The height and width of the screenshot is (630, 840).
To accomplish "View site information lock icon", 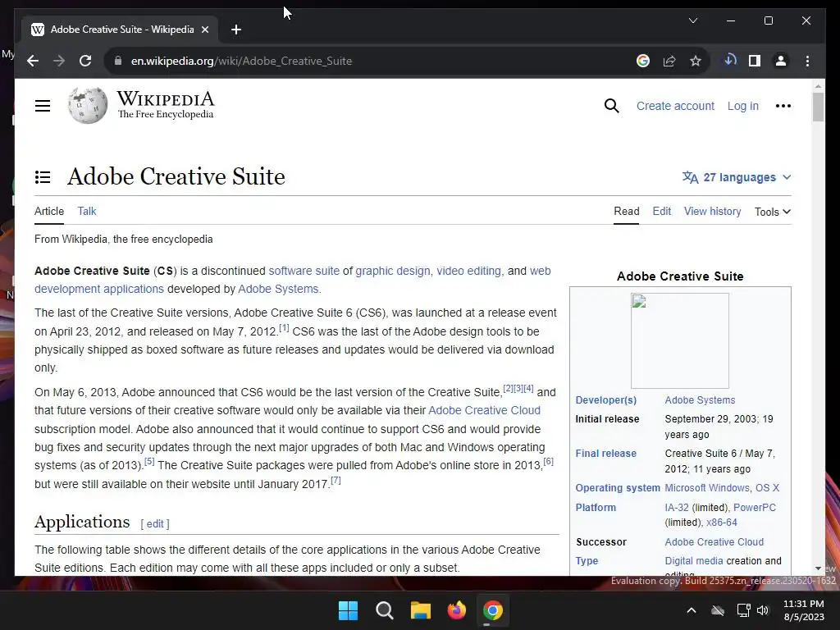I will tap(118, 61).
